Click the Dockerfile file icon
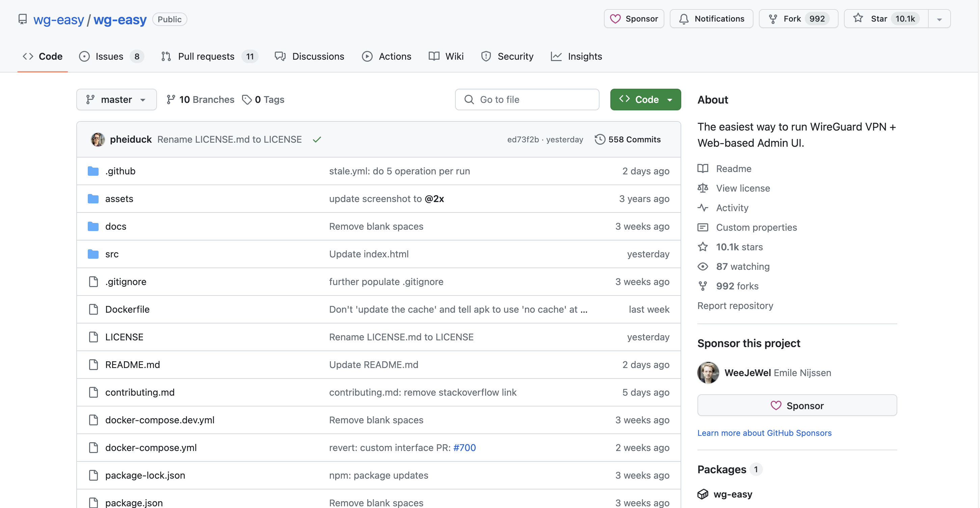The image size is (980, 508). [93, 310]
